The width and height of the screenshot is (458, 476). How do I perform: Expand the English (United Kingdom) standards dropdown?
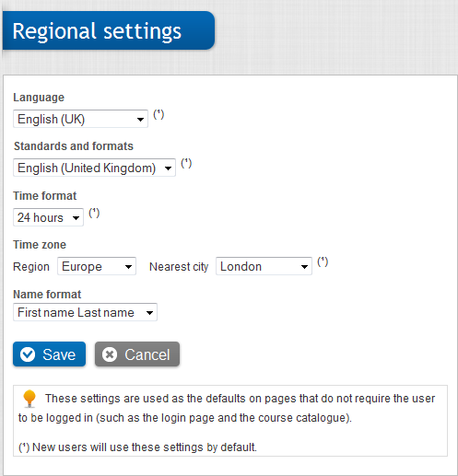click(94, 168)
